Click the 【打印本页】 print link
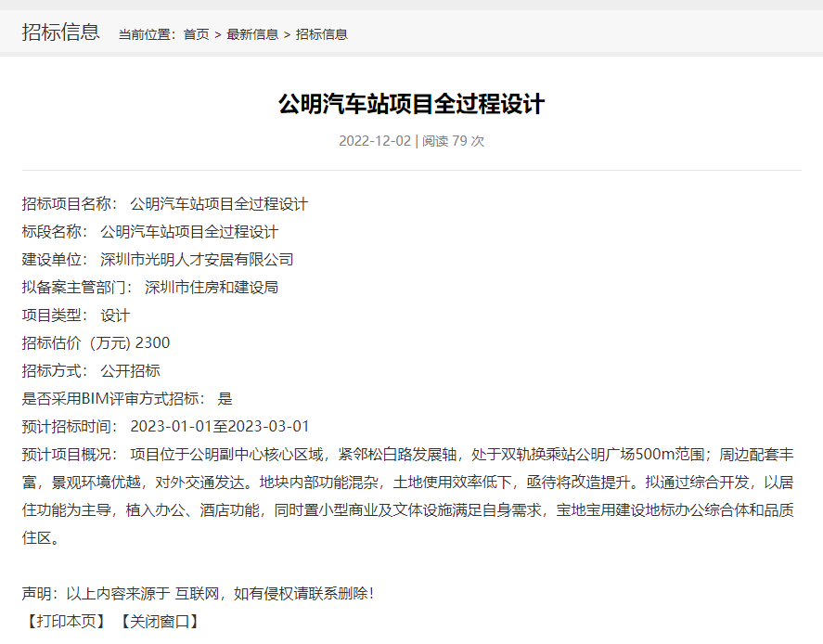 tap(64, 621)
